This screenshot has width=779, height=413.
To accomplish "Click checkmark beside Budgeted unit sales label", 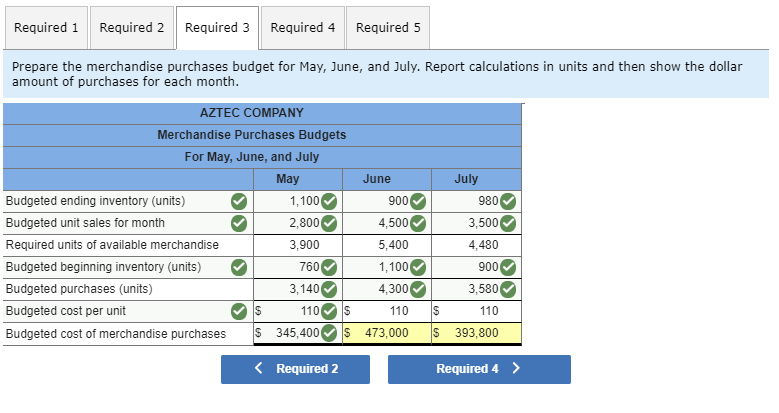I will pyautogui.click(x=239, y=224).
